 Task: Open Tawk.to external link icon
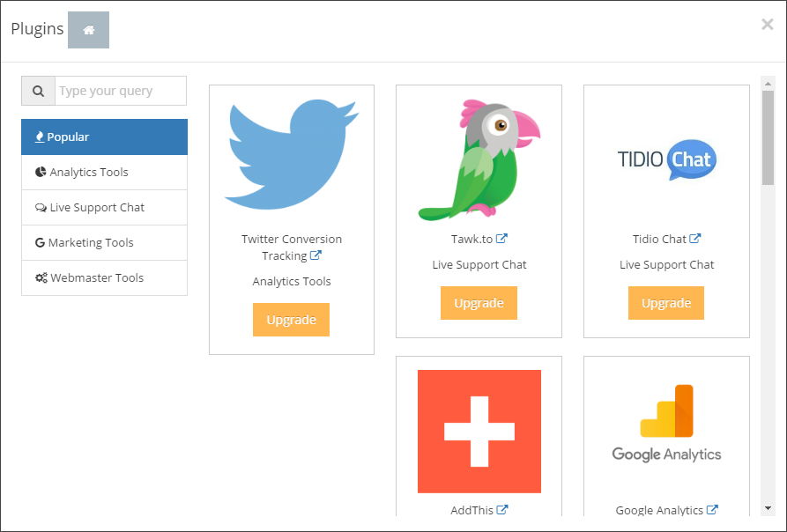pos(501,239)
